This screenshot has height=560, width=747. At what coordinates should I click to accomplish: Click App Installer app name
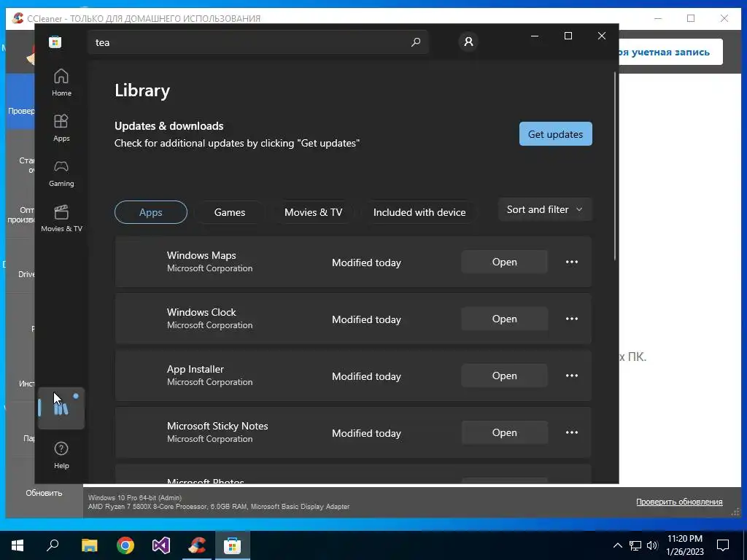coord(195,369)
